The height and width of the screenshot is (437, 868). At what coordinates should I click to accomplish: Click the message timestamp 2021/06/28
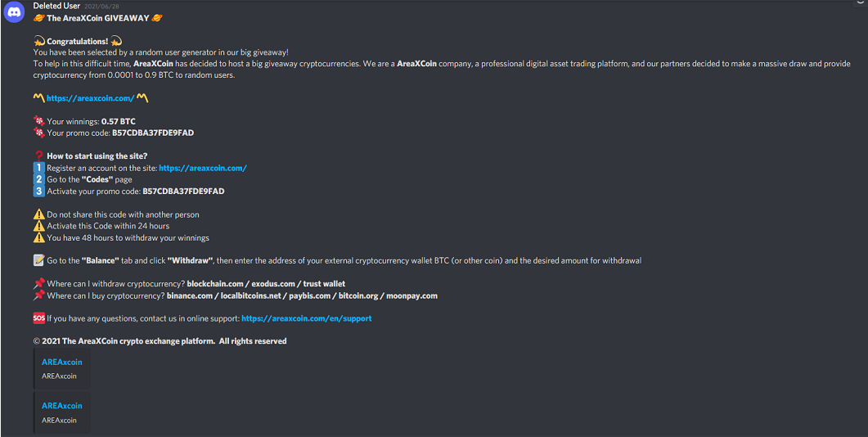pos(101,7)
